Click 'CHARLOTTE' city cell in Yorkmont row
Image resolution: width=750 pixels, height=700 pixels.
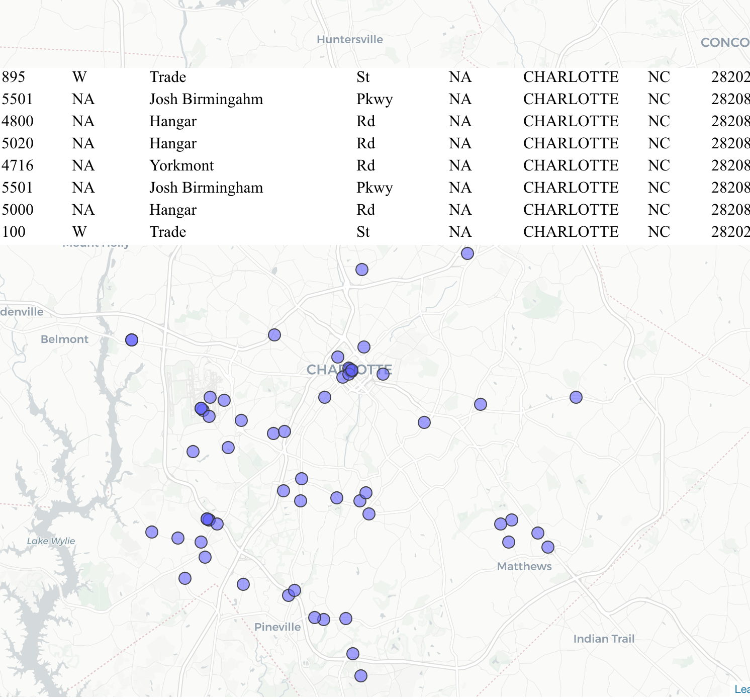pyautogui.click(x=571, y=165)
